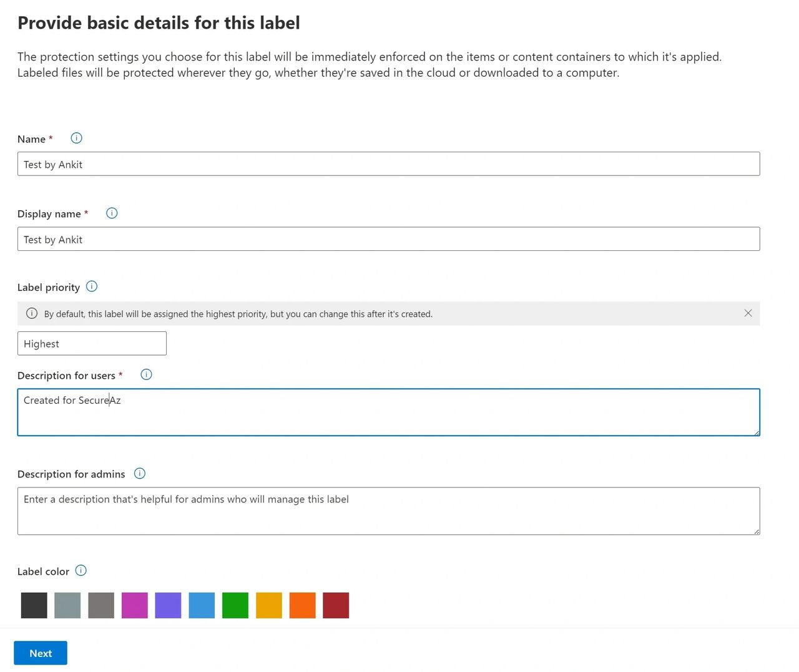
Task: Select the orange label color swatch
Action: [x=303, y=605]
